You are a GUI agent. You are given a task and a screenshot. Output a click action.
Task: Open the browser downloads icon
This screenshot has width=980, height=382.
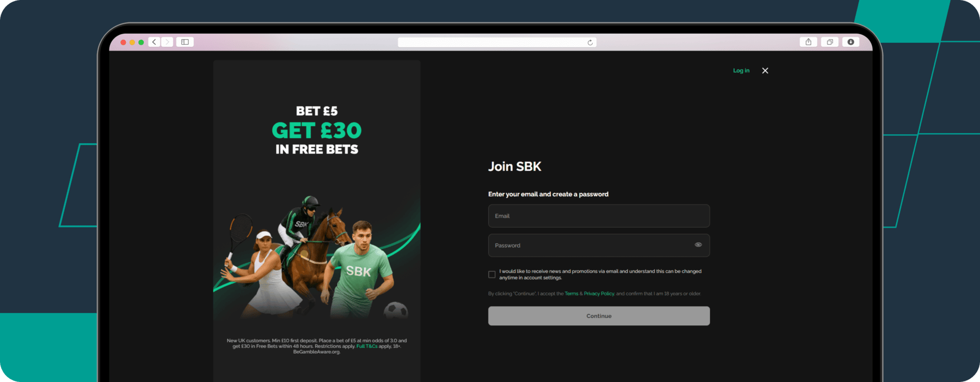[x=851, y=42]
